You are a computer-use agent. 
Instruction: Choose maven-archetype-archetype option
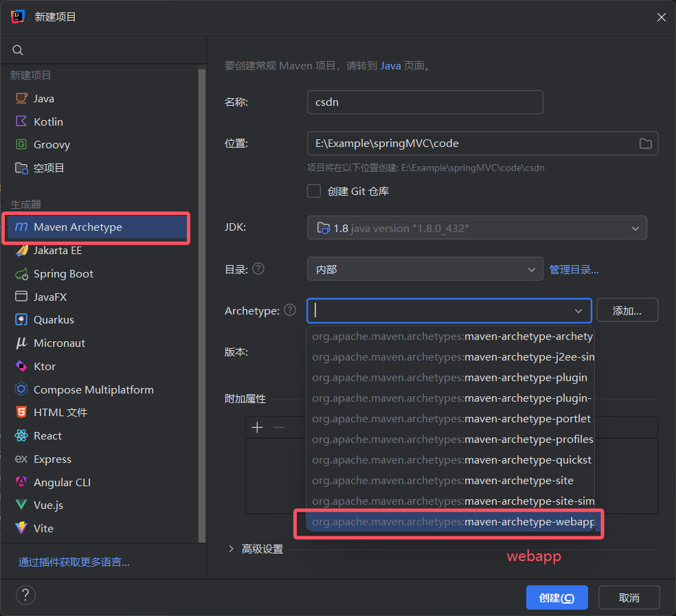(450, 336)
